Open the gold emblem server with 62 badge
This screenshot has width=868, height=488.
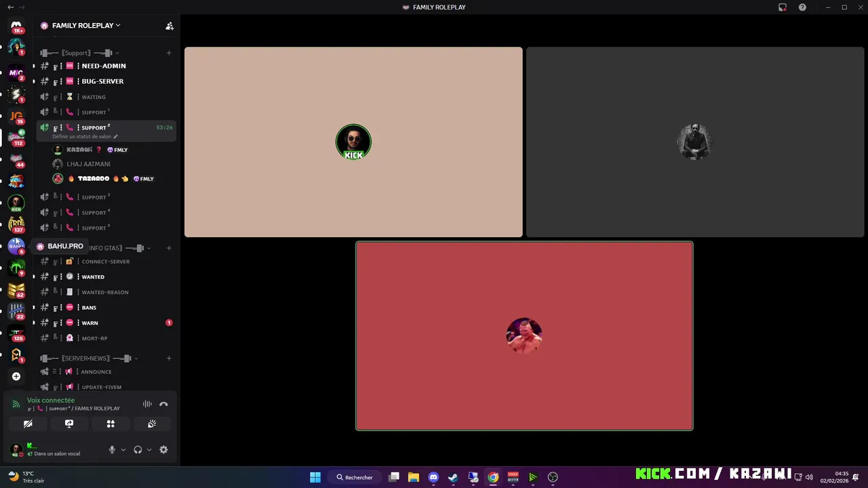(16, 289)
